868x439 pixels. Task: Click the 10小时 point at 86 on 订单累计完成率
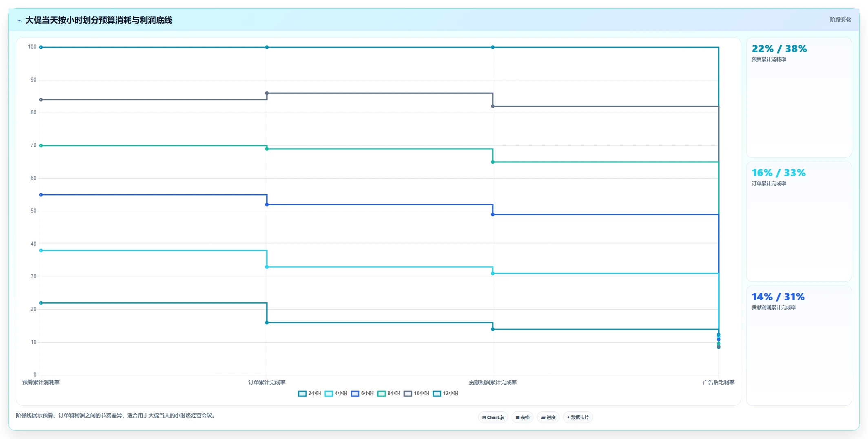(x=267, y=93)
